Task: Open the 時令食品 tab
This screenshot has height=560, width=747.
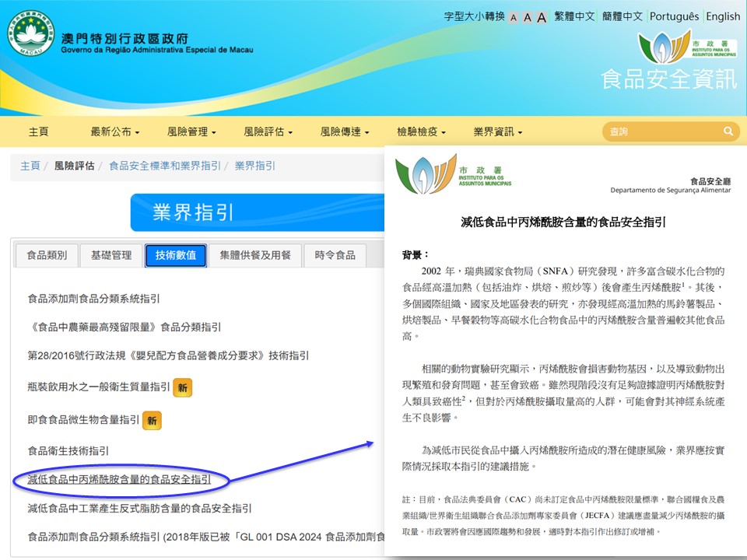Action: point(335,255)
